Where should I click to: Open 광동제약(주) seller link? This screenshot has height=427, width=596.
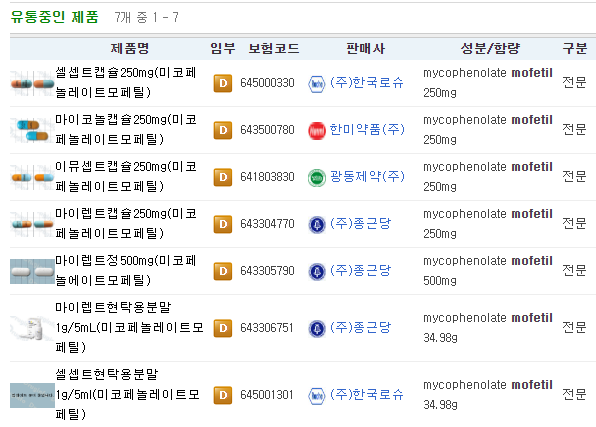[367, 176]
